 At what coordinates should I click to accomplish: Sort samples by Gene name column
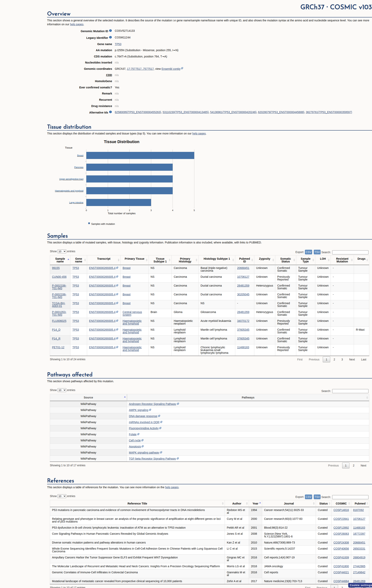(x=78, y=260)
